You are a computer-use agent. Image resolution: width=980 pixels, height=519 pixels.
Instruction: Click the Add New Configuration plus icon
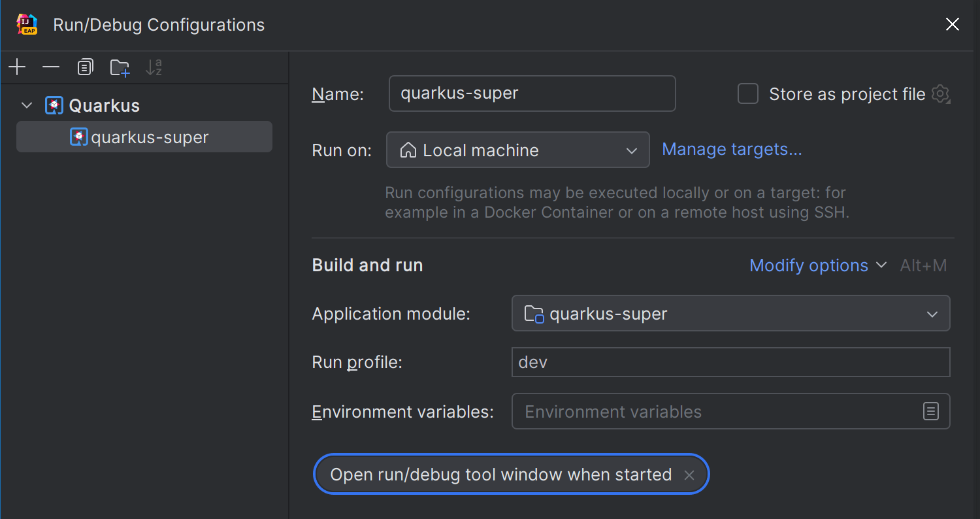[x=17, y=67]
